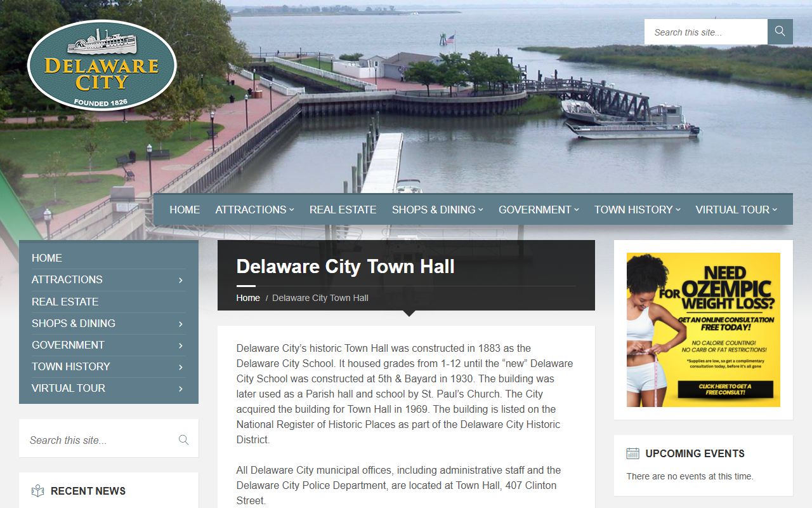The width and height of the screenshot is (812, 508).
Task: Open GOVERNMENT in the top navigation bar
Action: (x=535, y=210)
